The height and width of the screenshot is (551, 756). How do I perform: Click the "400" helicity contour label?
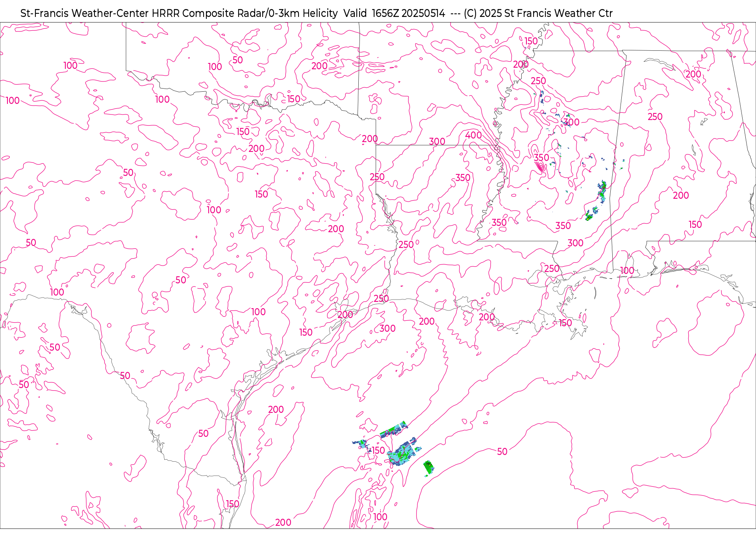coord(473,135)
